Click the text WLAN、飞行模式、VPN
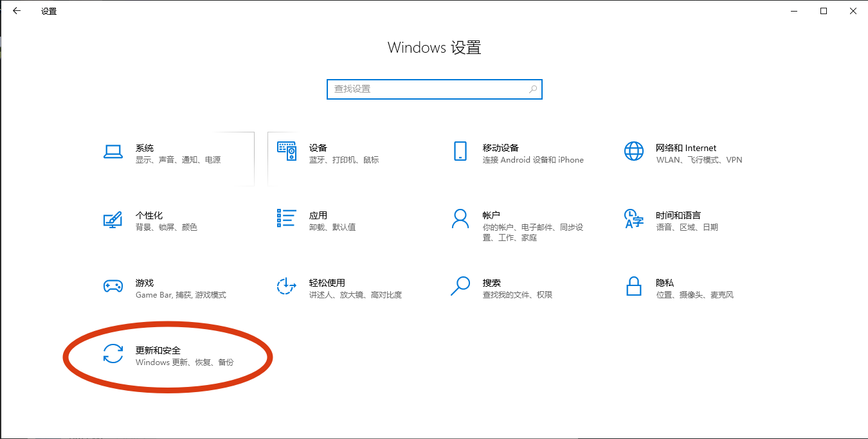 [699, 160]
